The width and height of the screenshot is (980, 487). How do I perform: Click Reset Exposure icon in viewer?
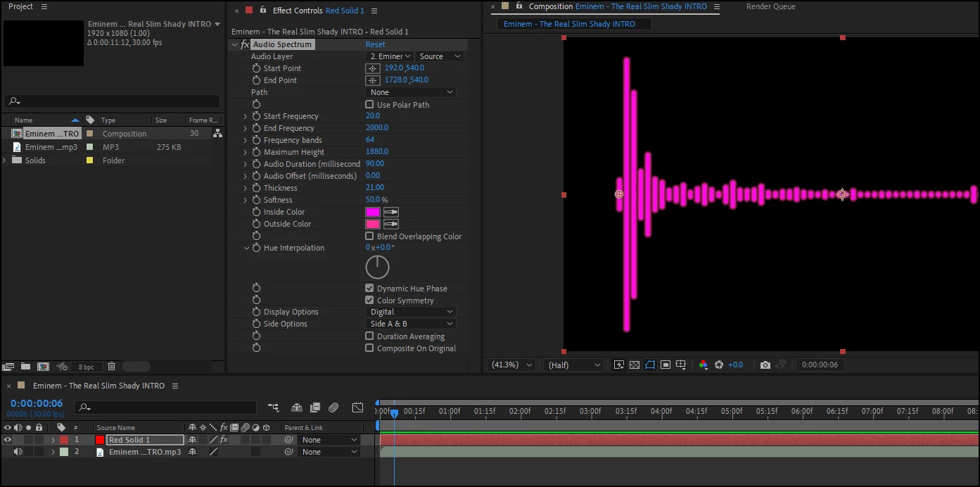tap(719, 365)
